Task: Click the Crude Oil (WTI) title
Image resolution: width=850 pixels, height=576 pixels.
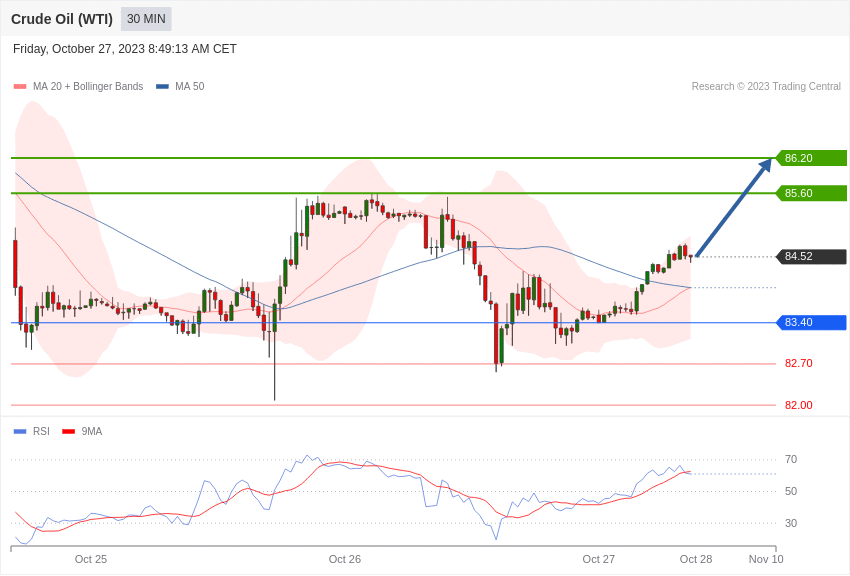Action: 62,20
